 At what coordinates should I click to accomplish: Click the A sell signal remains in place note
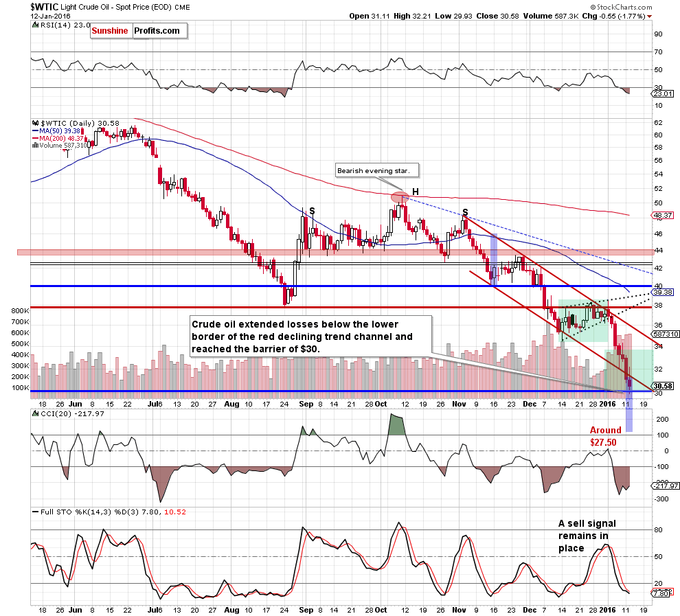[587, 536]
